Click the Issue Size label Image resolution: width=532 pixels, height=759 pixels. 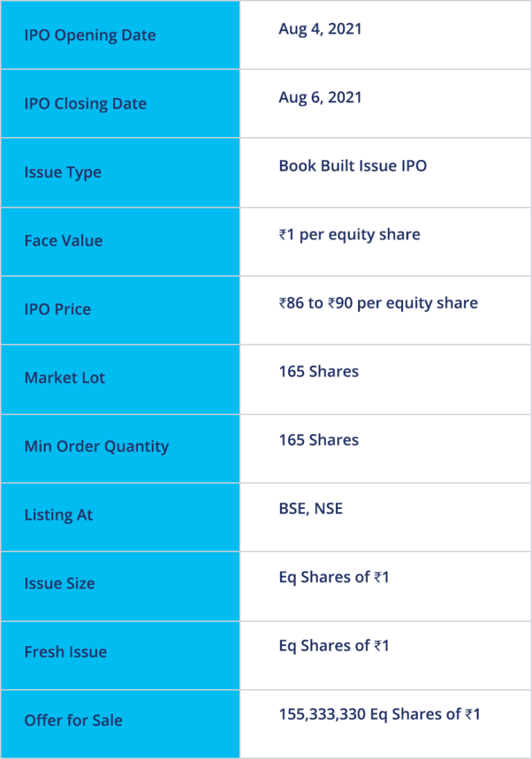tap(60, 584)
